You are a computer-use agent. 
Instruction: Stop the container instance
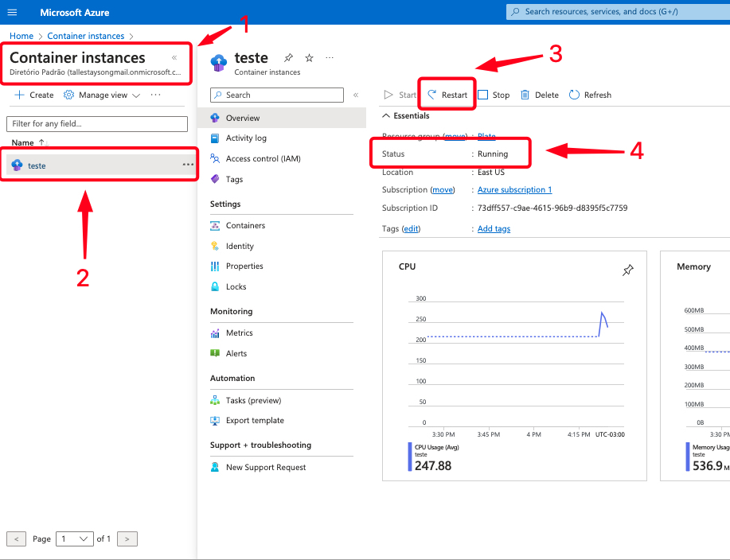(x=494, y=95)
